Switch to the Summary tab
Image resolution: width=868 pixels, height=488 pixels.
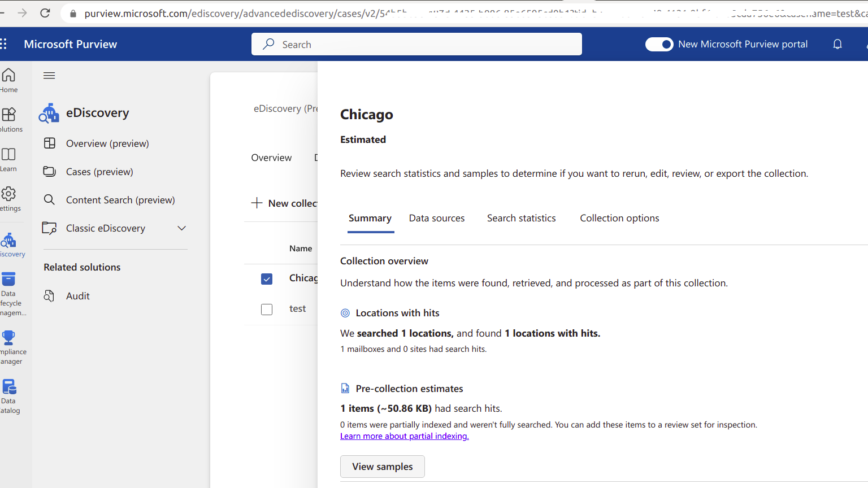pyautogui.click(x=370, y=218)
